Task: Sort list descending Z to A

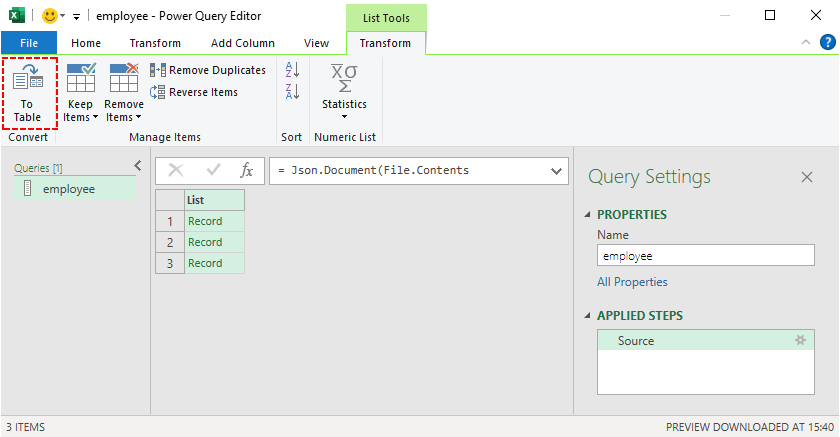Action: pyautogui.click(x=292, y=92)
